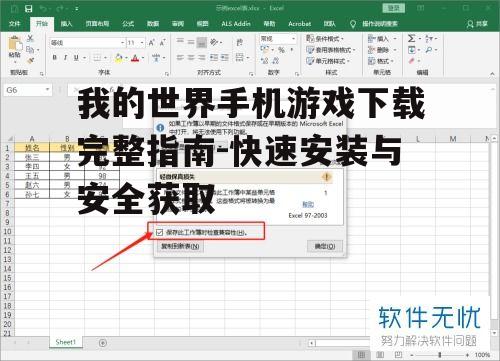Switch to the Normal view in the status bar

(361, 355)
